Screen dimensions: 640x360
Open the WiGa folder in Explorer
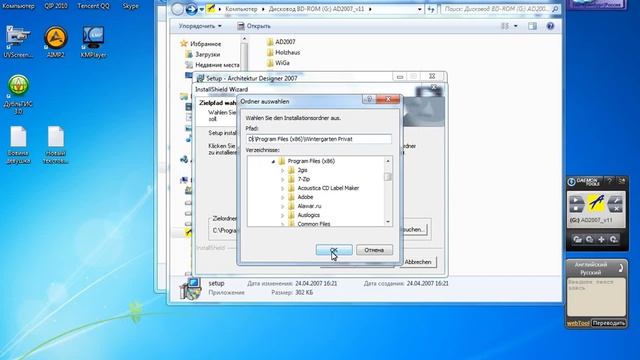click(x=278, y=63)
